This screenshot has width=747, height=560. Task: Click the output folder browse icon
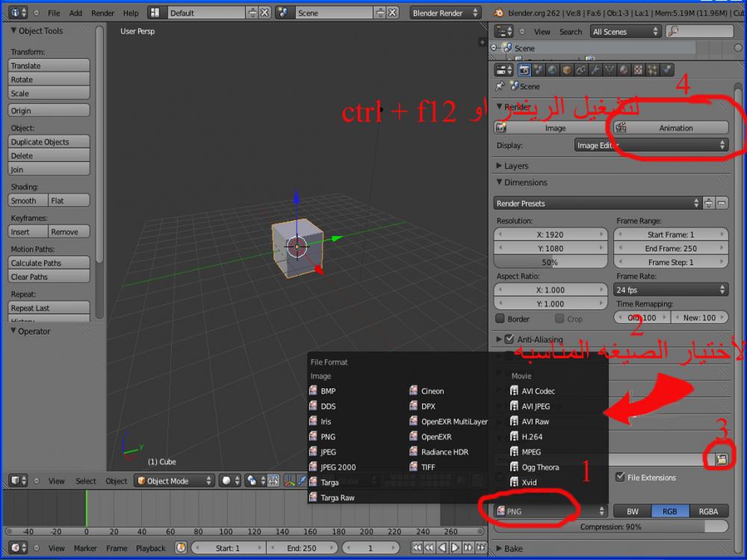[722, 459]
